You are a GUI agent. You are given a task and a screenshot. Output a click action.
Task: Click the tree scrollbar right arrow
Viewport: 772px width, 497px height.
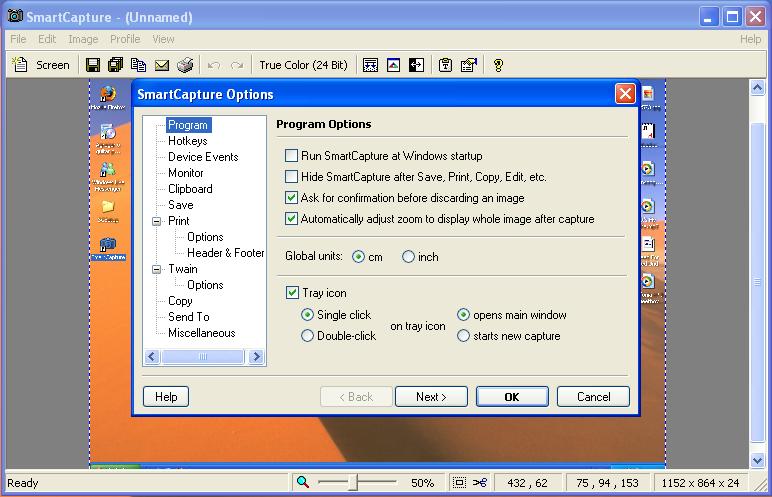point(256,356)
